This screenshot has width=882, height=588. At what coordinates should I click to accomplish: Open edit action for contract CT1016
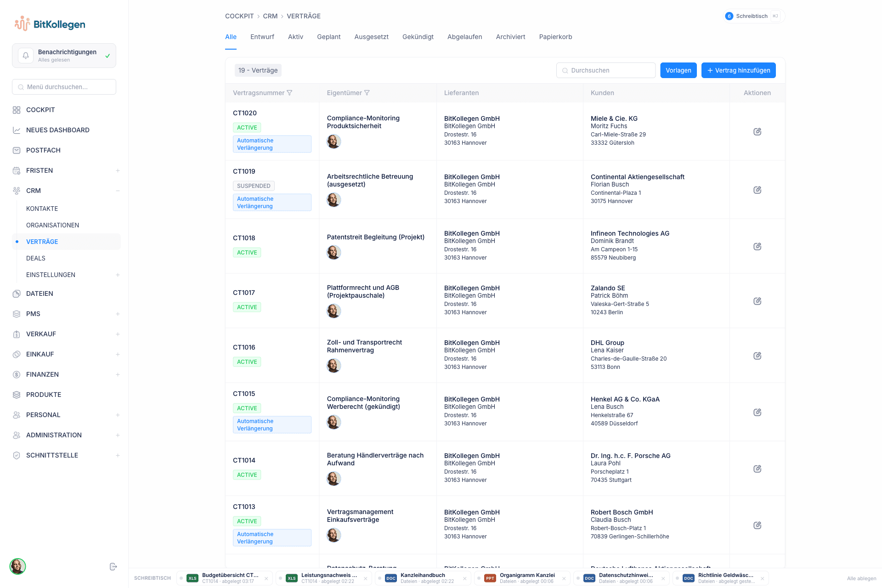tap(758, 356)
